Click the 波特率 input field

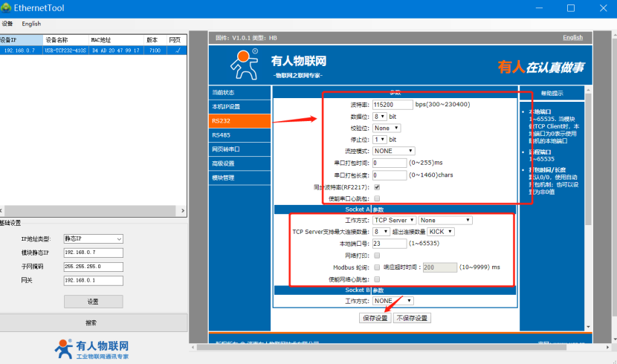392,105
